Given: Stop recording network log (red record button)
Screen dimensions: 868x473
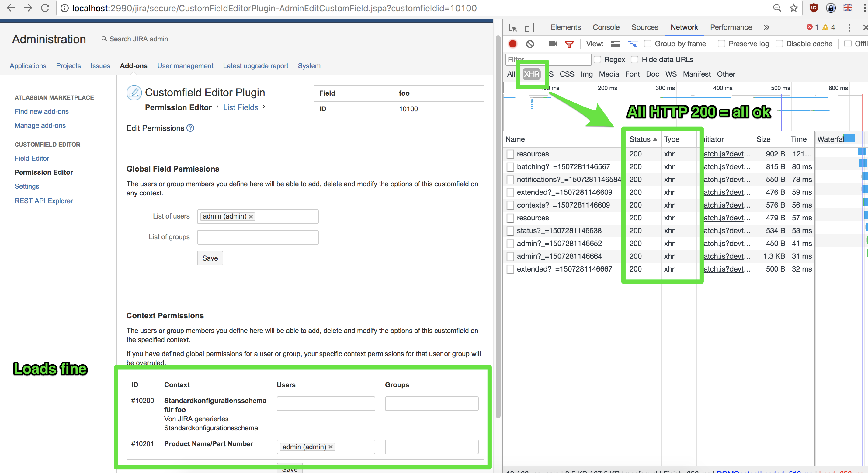Looking at the screenshot, I should tap(513, 44).
